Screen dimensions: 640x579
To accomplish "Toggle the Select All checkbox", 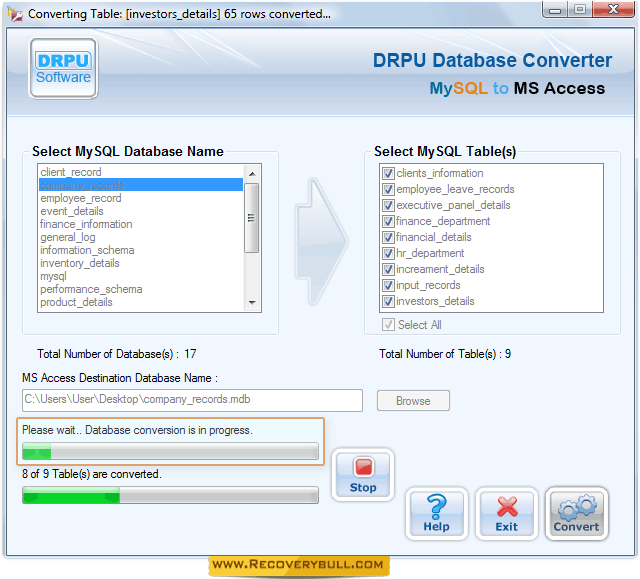I will point(388,325).
